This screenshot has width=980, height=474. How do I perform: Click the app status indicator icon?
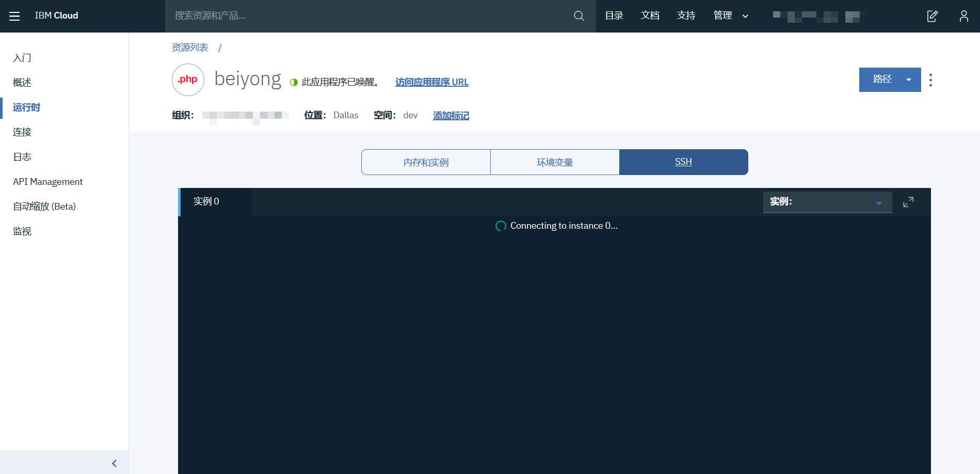pyautogui.click(x=294, y=82)
